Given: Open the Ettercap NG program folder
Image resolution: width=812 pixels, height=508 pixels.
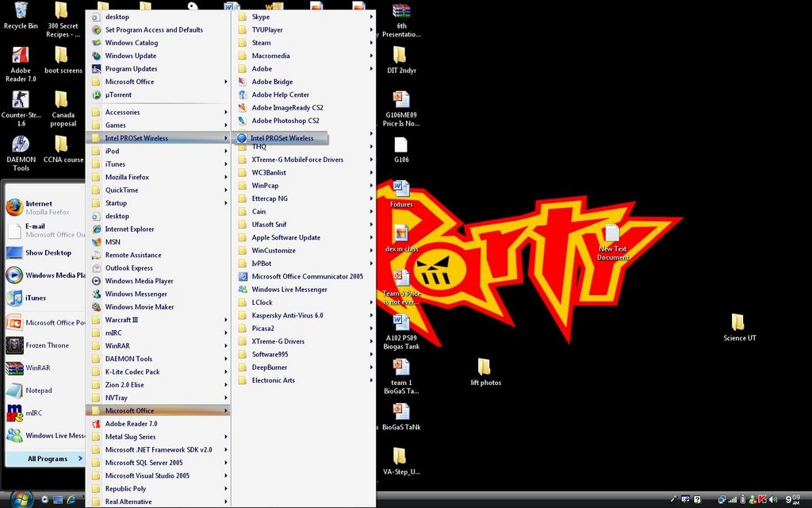Looking at the screenshot, I should [x=304, y=198].
